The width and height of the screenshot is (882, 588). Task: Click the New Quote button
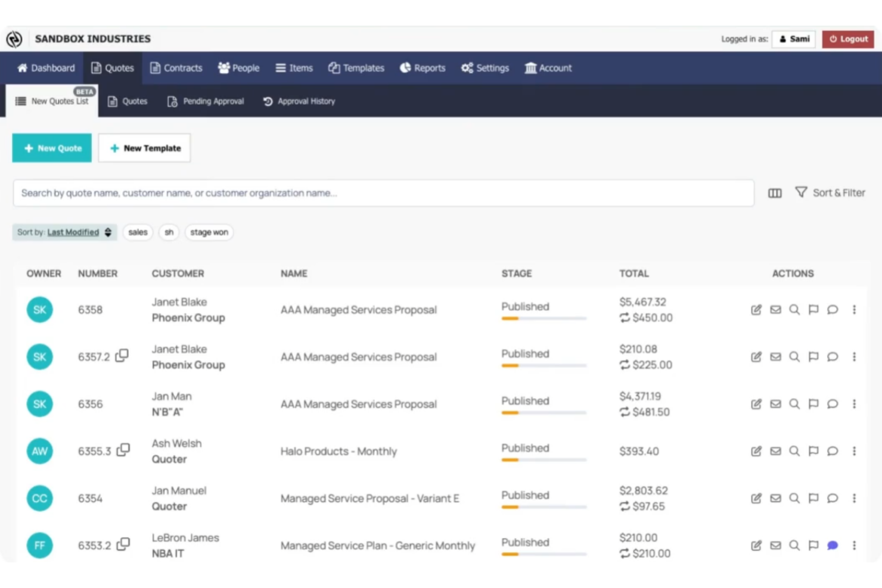pyautogui.click(x=51, y=148)
